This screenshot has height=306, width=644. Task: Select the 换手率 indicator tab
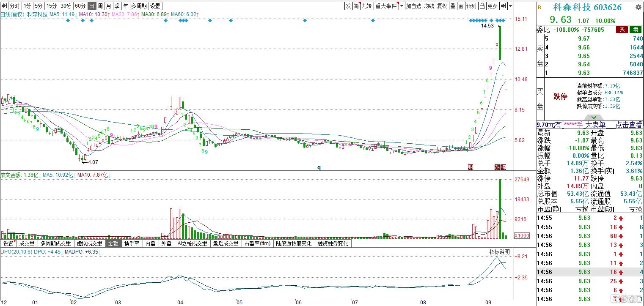click(132, 243)
